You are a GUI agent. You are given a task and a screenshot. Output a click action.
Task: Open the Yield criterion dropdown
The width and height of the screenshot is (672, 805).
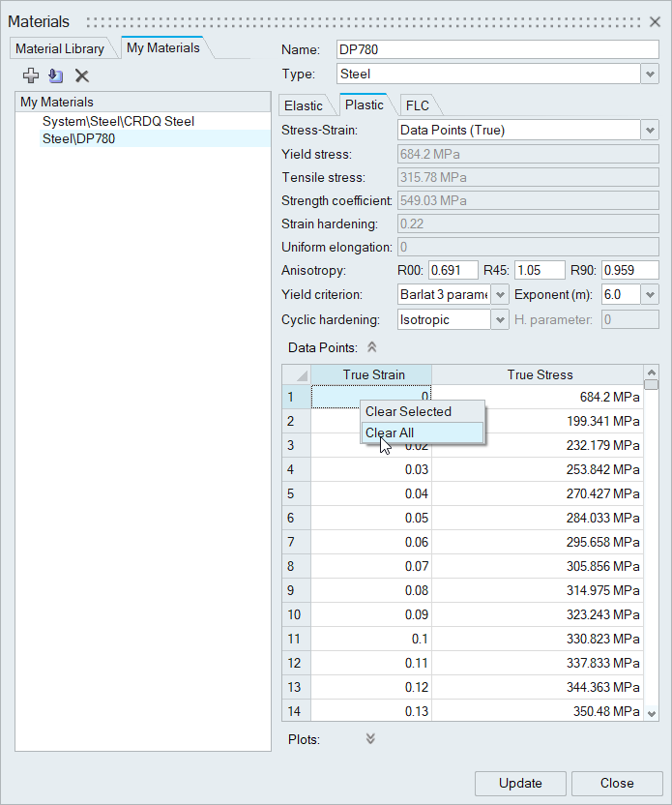[x=500, y=295]
